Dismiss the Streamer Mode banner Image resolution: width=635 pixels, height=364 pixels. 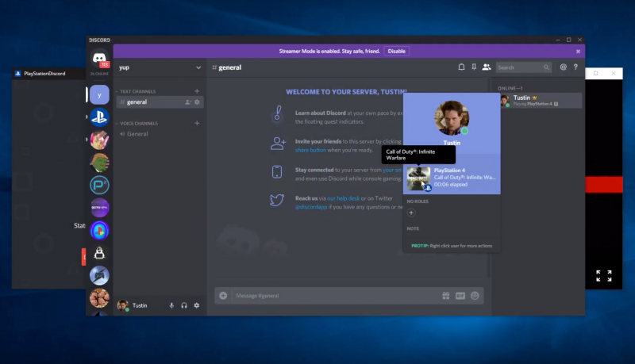click(x=578, y=52)
